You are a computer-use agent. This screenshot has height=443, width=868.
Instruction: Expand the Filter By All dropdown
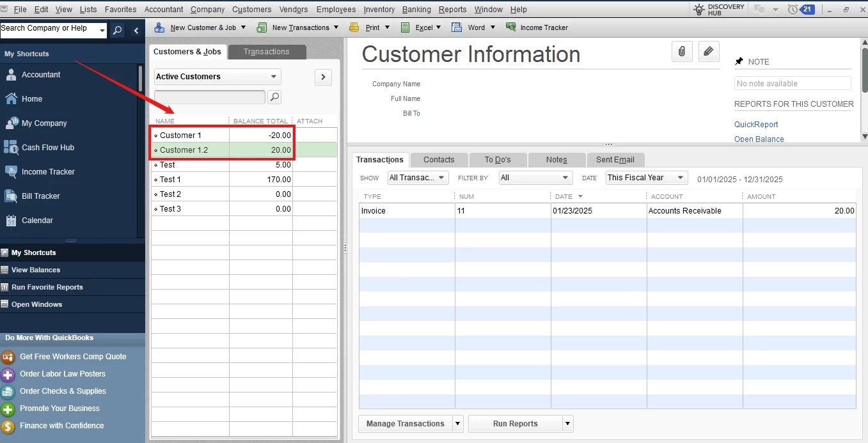(535, 178)
